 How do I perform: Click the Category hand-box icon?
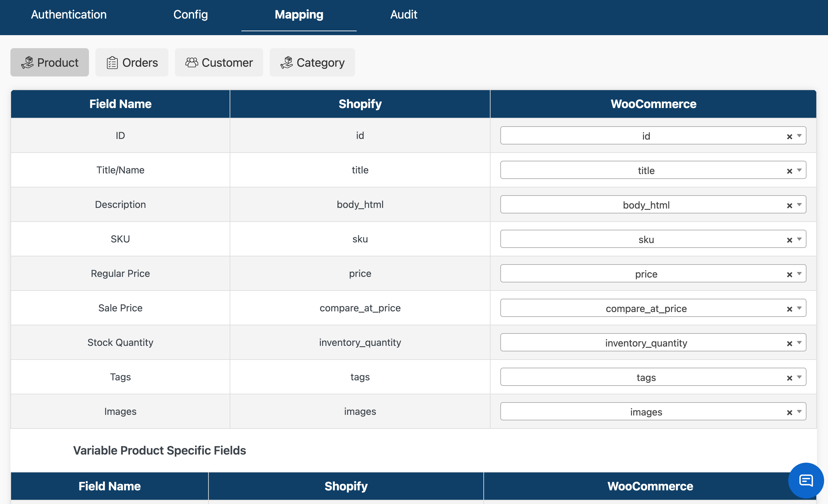287,62
